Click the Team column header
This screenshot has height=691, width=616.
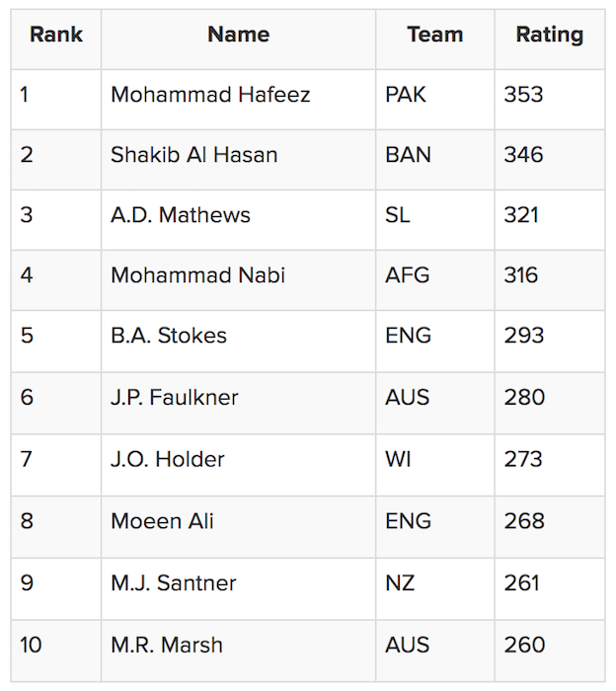coord(434,35)
